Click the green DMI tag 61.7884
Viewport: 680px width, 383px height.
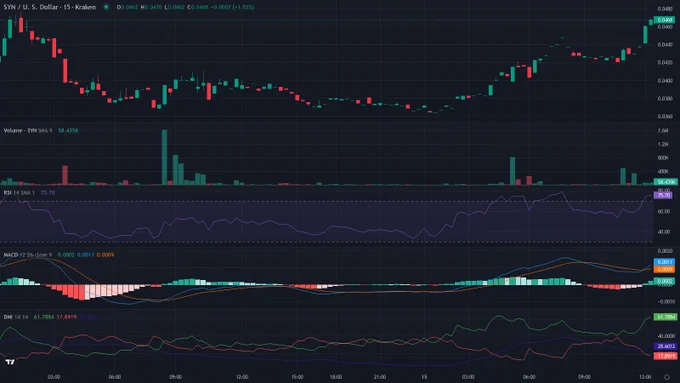(x=666, y=317)
